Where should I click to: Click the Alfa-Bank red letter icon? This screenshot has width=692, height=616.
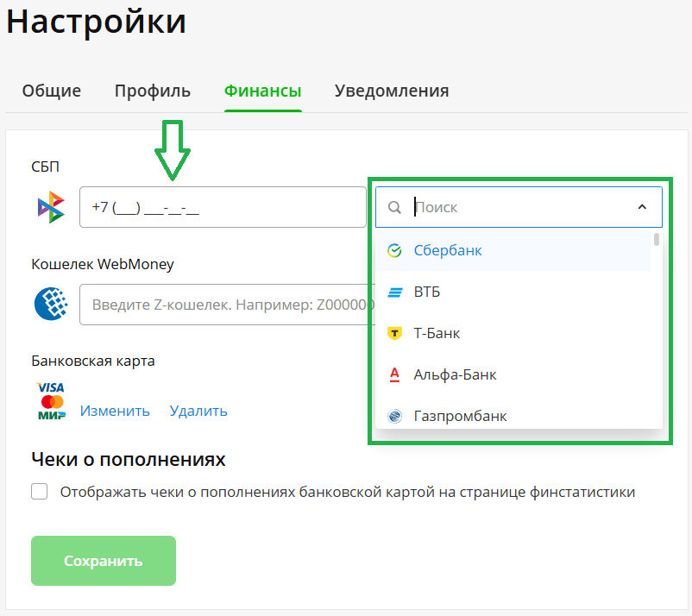pos(394,374)
